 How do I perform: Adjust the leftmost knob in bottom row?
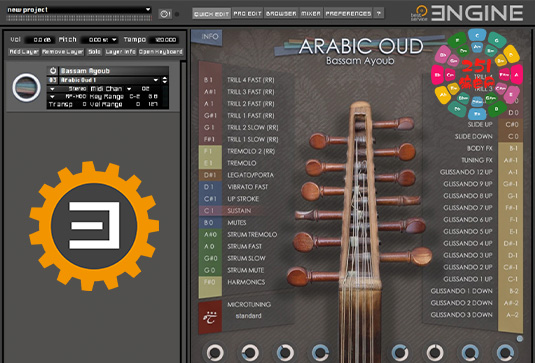[x=215, y=352]
